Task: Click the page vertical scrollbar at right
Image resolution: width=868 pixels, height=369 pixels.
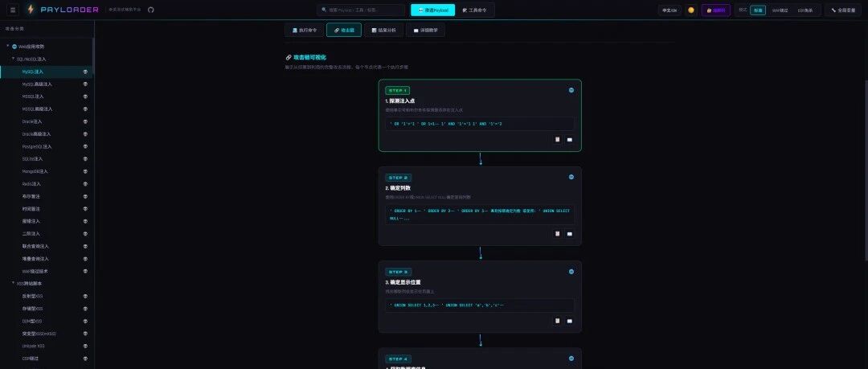Action: coord(866,170)
